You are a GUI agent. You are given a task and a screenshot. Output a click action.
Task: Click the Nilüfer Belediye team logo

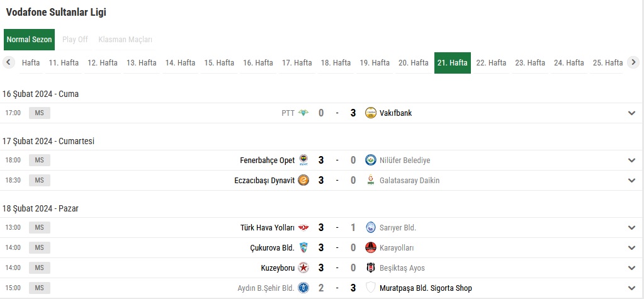(370, 160)
